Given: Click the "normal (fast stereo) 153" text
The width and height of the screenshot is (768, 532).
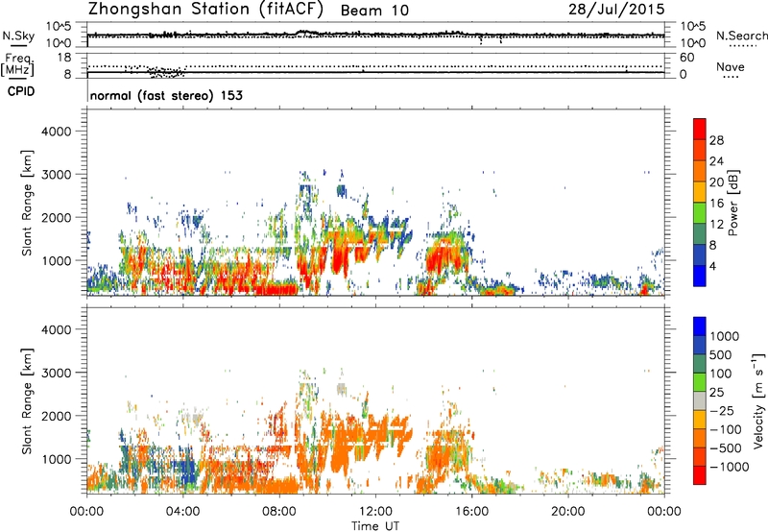Looking at the screenshot, I should tap(166, 95).
